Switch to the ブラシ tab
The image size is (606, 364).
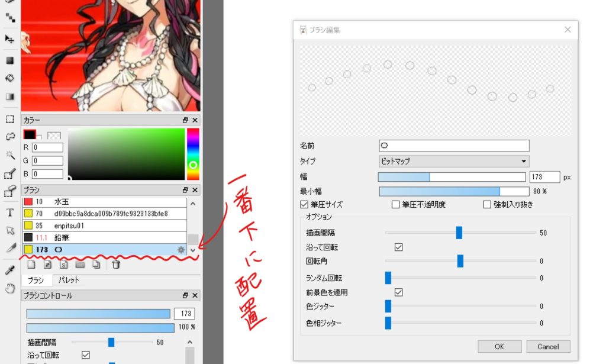(x=36, y=280)
